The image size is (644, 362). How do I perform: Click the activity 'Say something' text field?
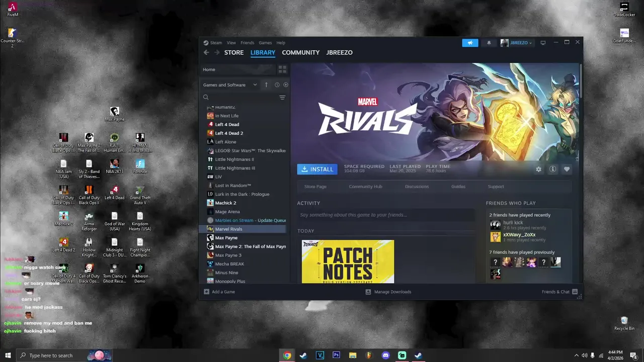[x=385, y=215]
